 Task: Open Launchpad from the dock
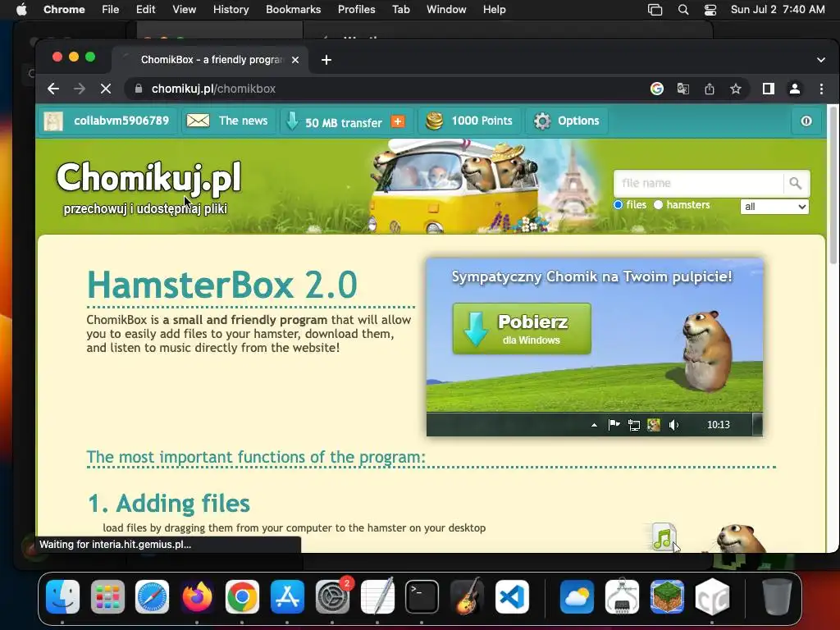pos(107,596)
